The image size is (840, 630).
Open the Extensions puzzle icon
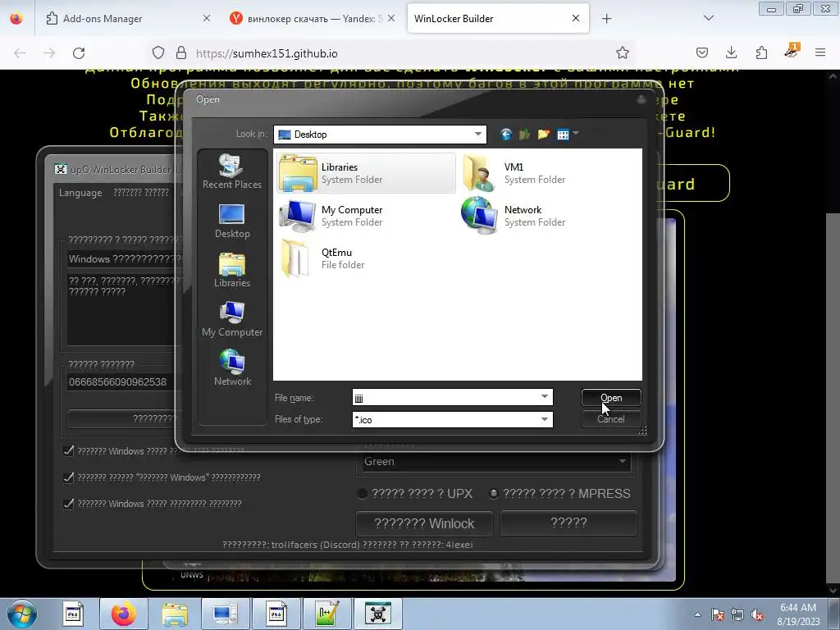[x=761, y=52]
